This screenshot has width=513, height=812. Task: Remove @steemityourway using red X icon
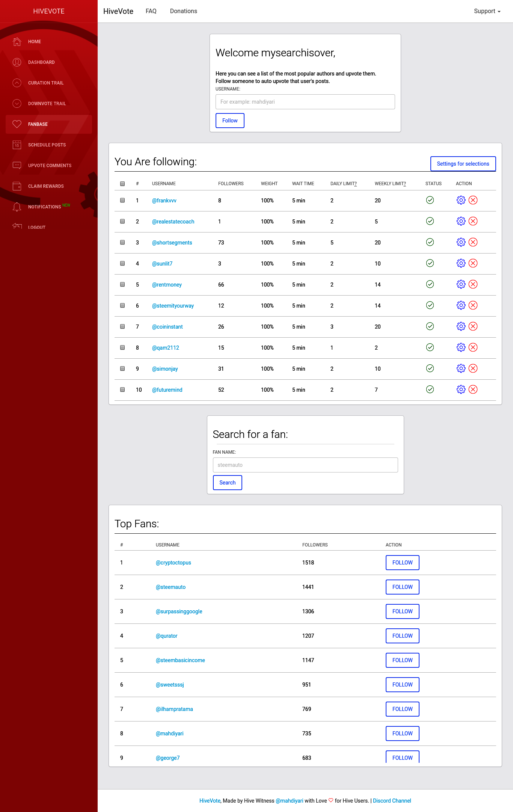[x=473, y=305]
